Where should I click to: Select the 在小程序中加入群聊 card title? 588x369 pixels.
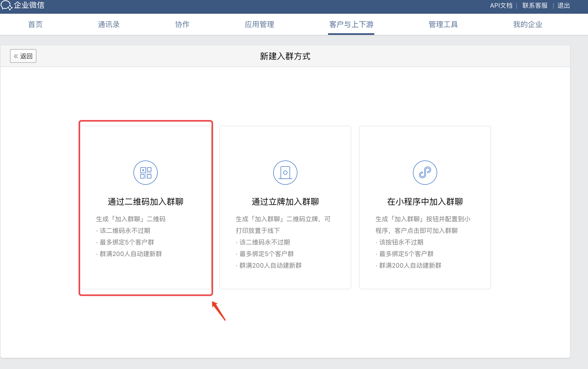tap(425, 202)
